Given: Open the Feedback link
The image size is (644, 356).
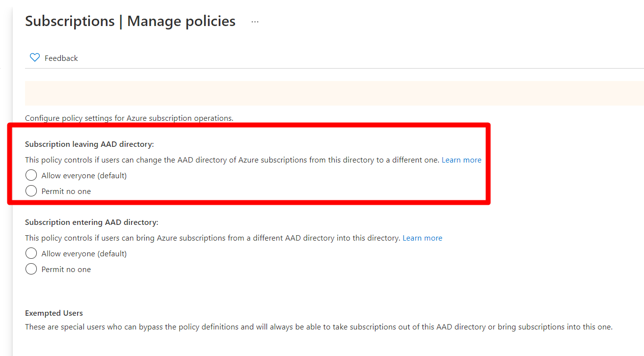Looking at the screenshot, I should point(61,58).
